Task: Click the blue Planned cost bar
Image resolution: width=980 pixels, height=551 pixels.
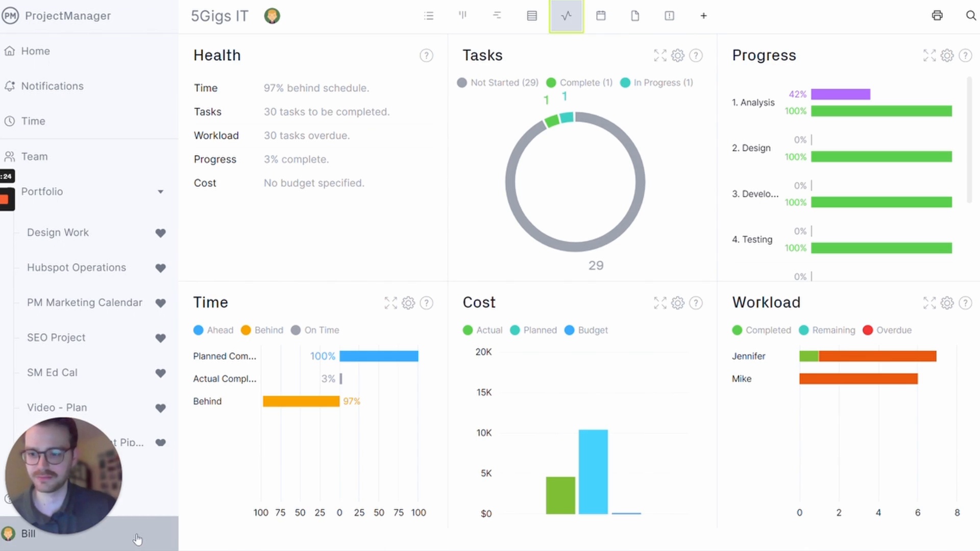Action: pos(593,471)
